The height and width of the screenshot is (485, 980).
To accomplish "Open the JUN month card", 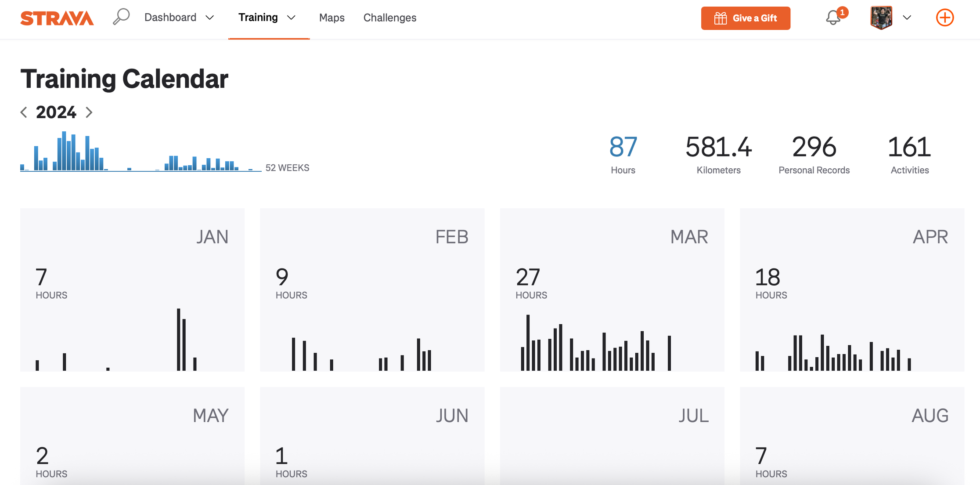I will 372,436.
